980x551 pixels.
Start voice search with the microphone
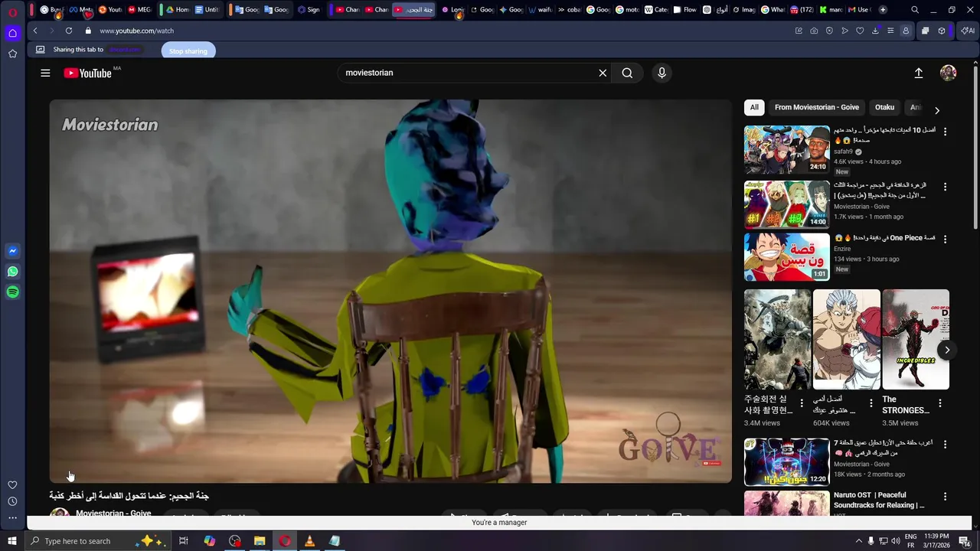coord(662,73)
